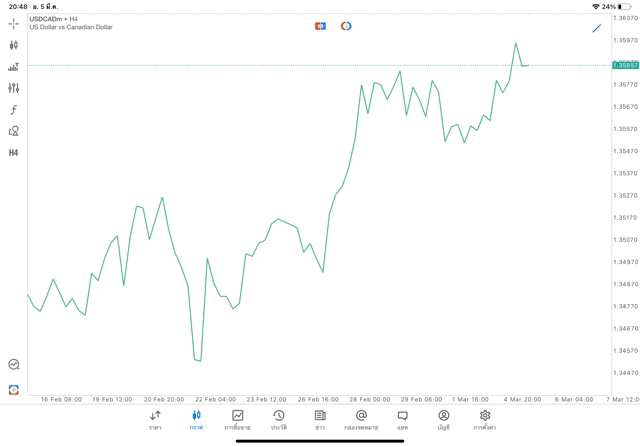This screenshot has width=640, height=447.
Task: Open the H4 timeframe selector
Action: click(13, 153)
